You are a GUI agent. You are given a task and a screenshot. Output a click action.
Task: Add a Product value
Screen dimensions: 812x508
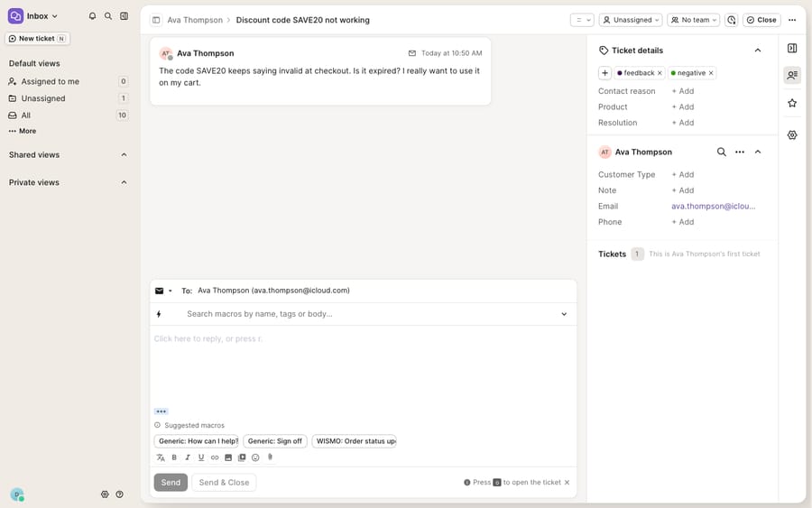pyautogui.click(x=683, y=106)
